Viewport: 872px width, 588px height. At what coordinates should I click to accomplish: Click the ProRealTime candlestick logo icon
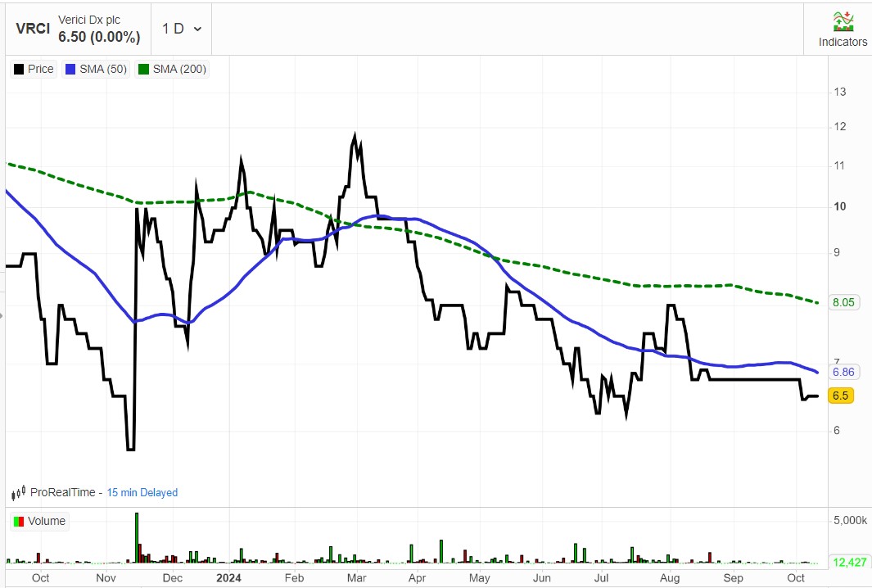(19, 493)
